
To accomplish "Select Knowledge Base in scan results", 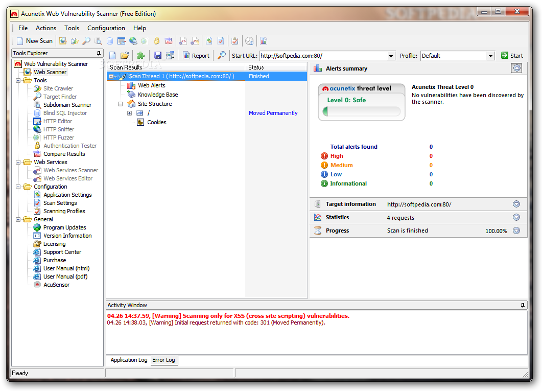I will pyautogui.click(x=158, y=95).
